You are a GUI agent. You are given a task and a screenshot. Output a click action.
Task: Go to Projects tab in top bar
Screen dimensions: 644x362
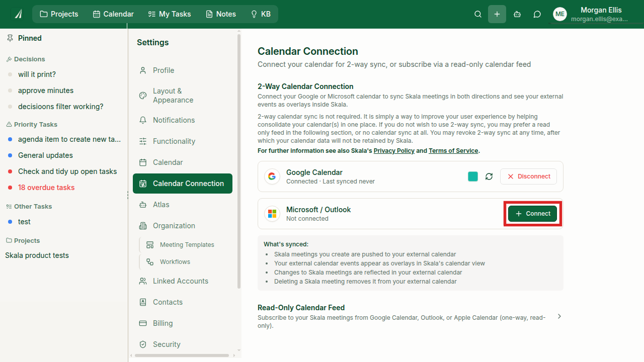pos(59,14)
